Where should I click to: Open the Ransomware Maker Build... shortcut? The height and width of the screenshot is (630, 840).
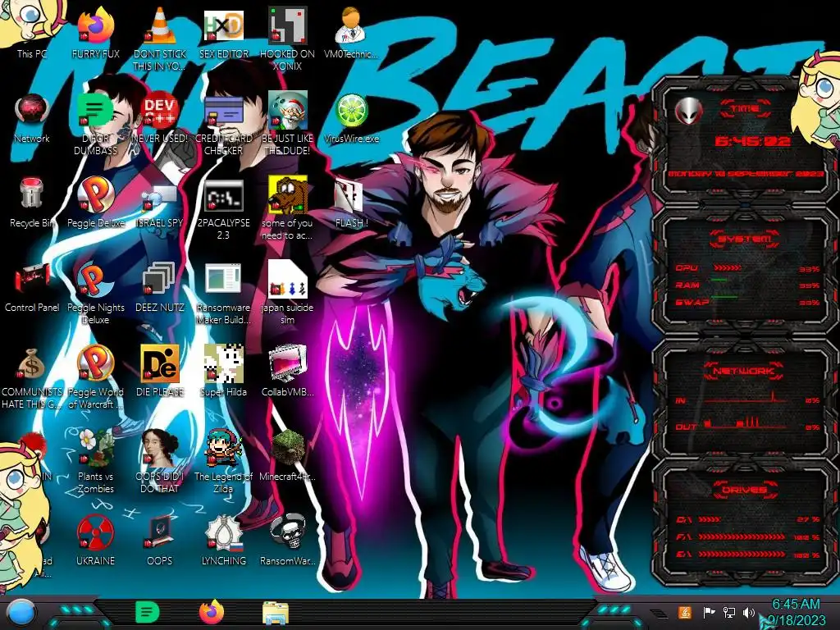point(223,293)
